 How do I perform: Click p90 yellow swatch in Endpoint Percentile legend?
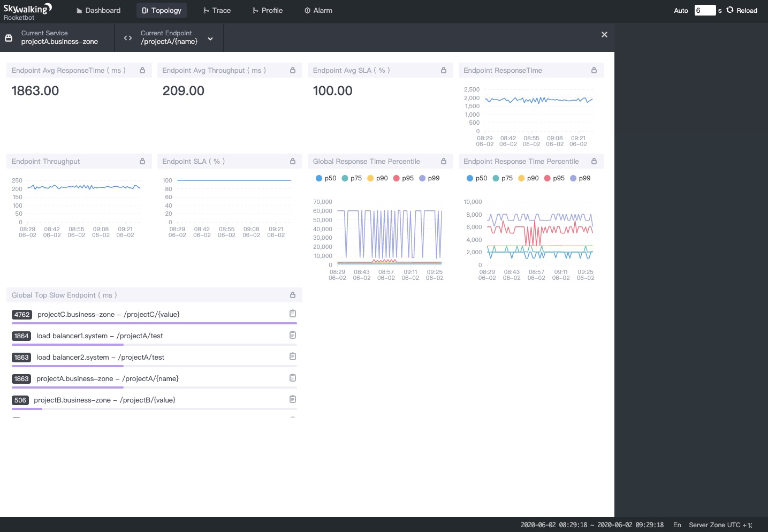point(521,178)
